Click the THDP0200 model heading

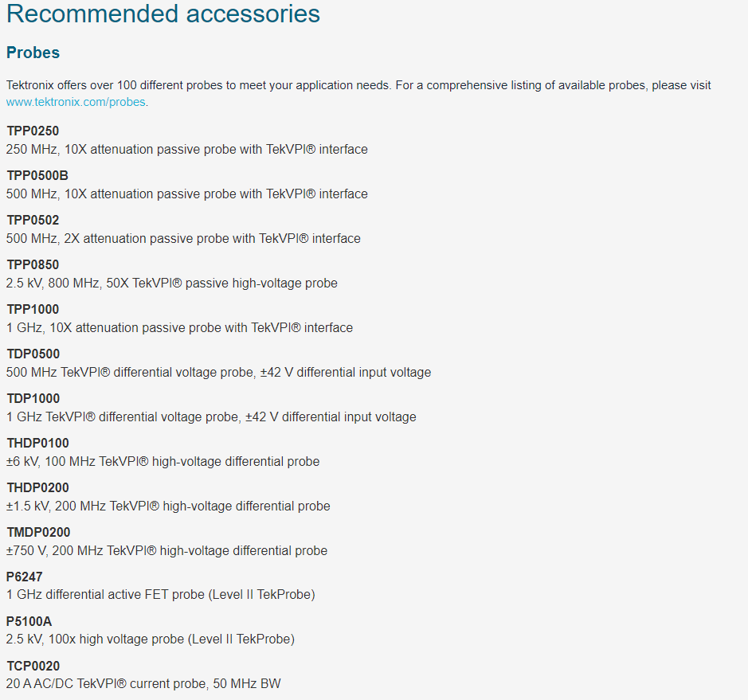37,487
